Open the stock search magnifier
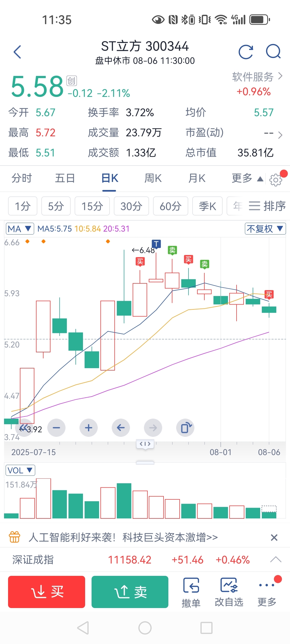Viewport: 290px width, 644px height. pos(273,51)
